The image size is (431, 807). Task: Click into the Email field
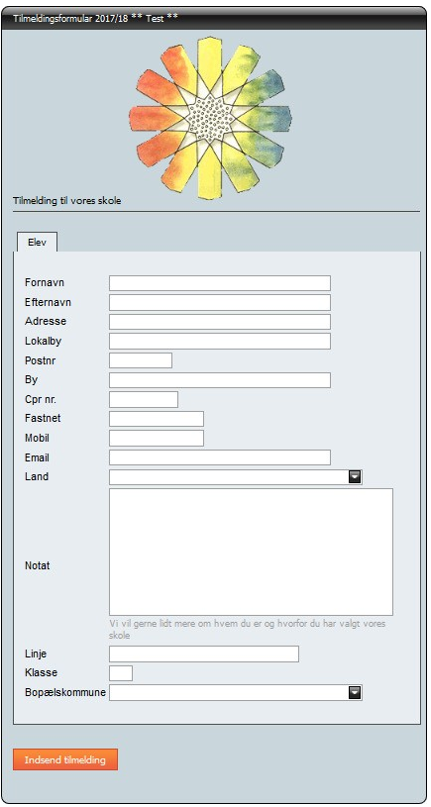click(x=220, y=457)
